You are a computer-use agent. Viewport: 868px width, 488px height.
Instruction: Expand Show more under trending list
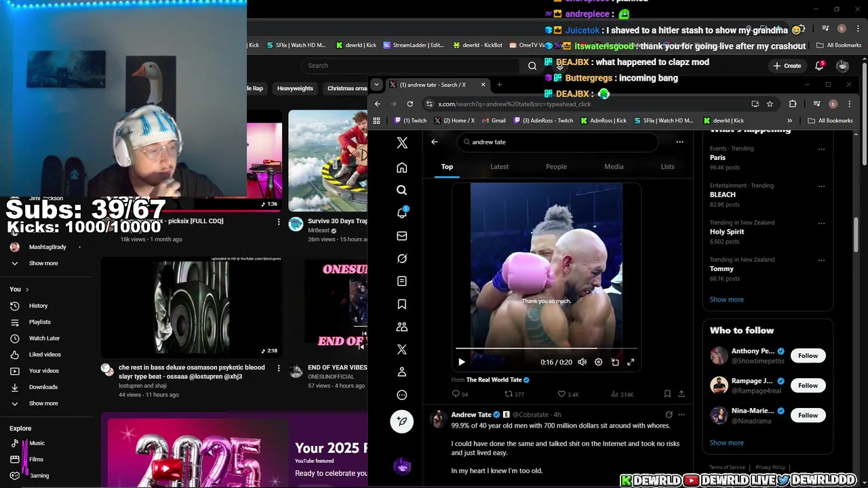point(726,300)
